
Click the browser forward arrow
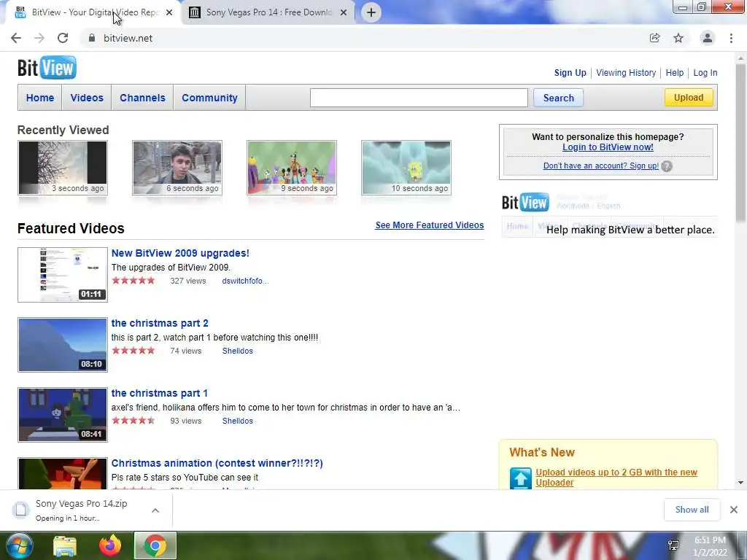[x=39, y=38]
